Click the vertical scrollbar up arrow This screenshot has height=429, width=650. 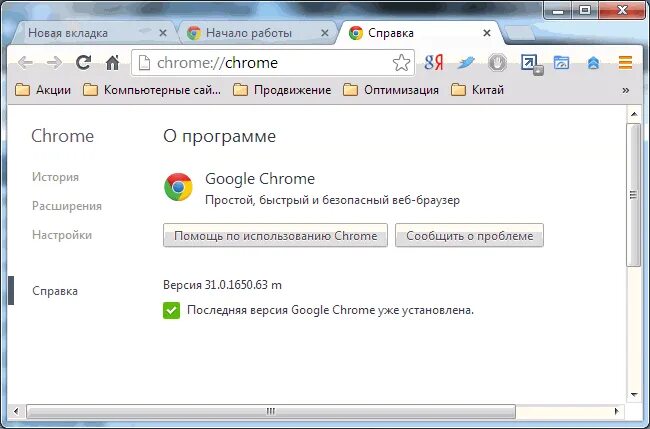634,114
